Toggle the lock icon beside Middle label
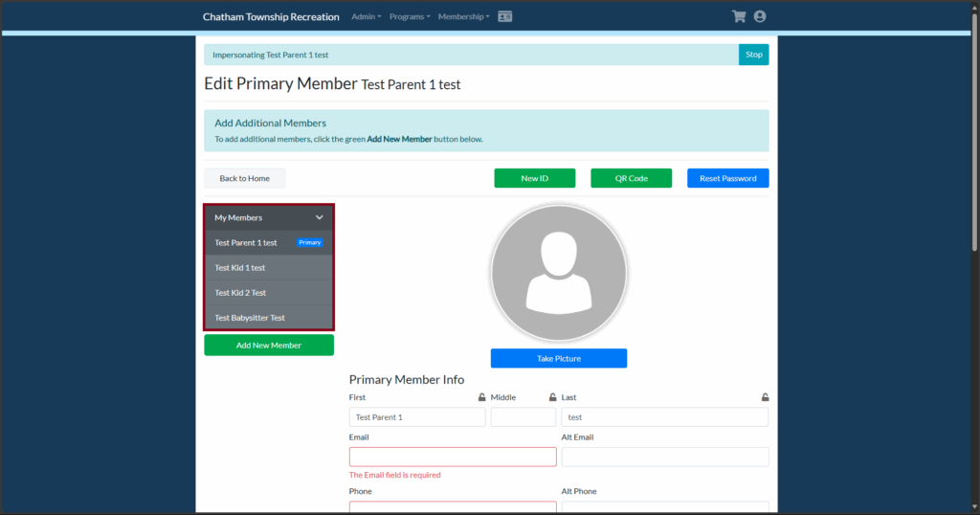 [x=552, y=397]
